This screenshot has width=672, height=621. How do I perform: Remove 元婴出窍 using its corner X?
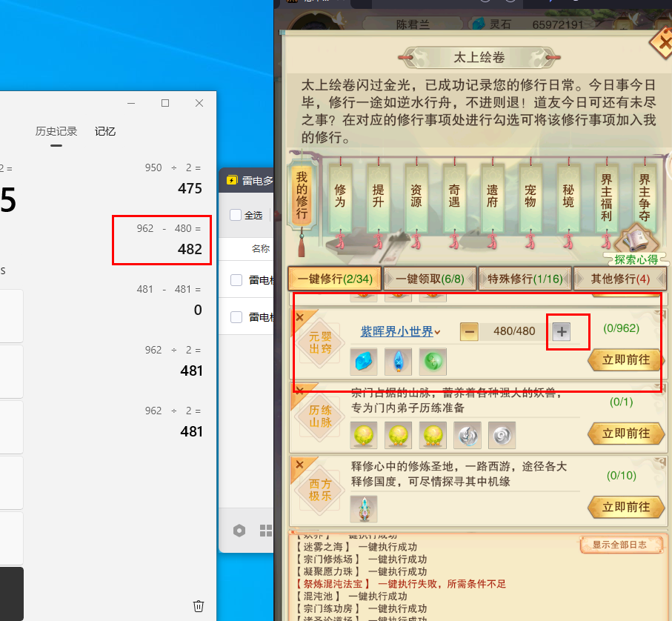point(300,317)
